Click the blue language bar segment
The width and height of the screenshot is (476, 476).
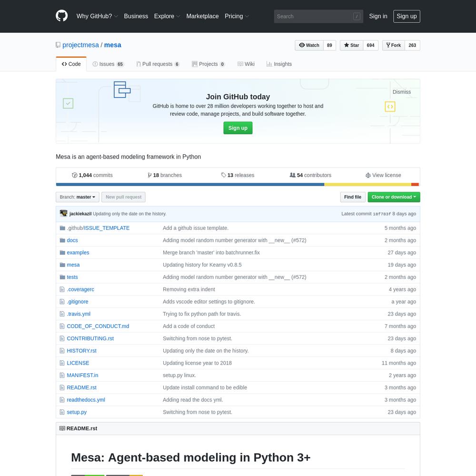pyautogui.click(x=190, y=185)
